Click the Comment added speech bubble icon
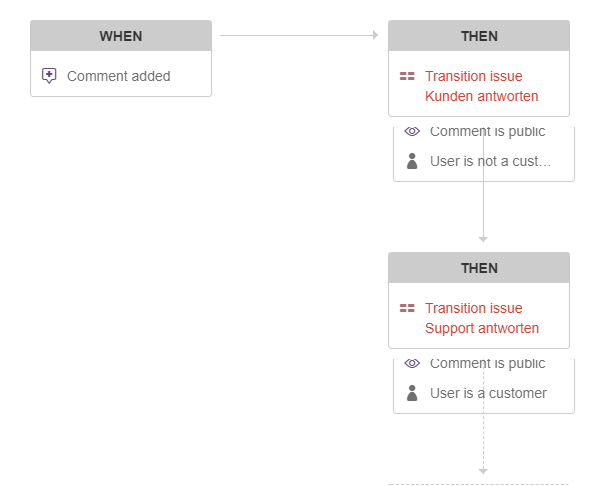This screenshot has width=591, height=486. tap(49, 76)
